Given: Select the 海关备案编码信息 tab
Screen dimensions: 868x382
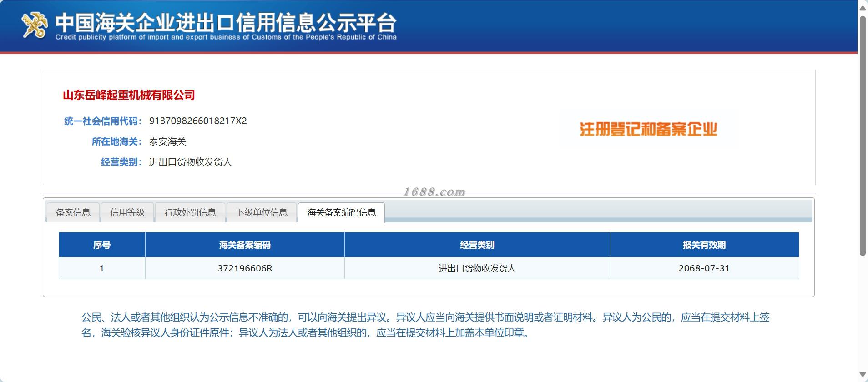Looking at the screenshot, I should (x=341, y=212).
